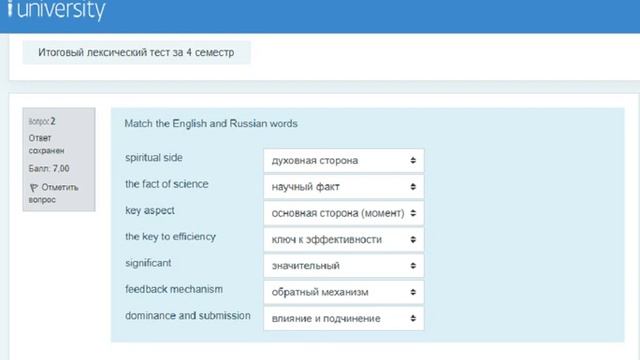Click the 'feedback mechanism' label
Image resolution: width=640 pixels, height=360 pixels.
coord(174,289)
